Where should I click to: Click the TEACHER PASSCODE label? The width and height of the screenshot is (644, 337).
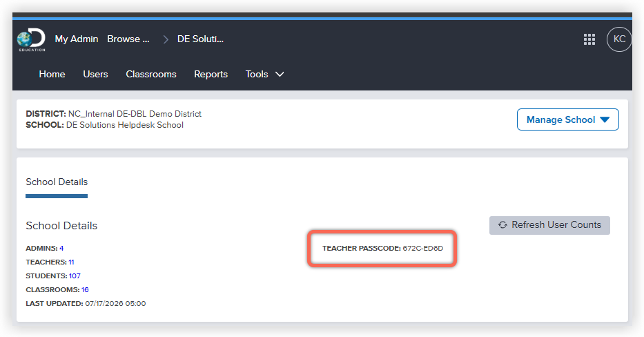pos(362,248)
